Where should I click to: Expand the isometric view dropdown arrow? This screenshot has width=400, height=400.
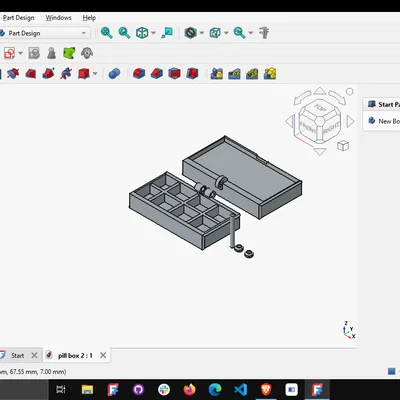point(153,33)
